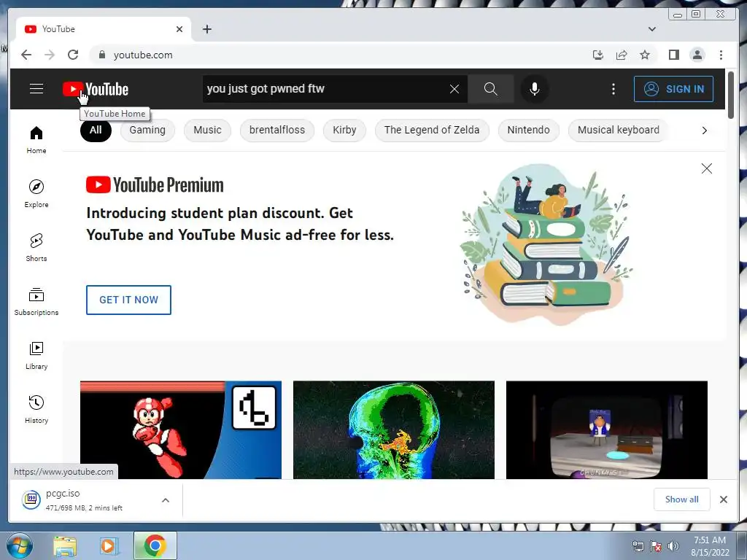747x560 pixels.
Task: Click the YouTube logo
Action: point(96,89)
